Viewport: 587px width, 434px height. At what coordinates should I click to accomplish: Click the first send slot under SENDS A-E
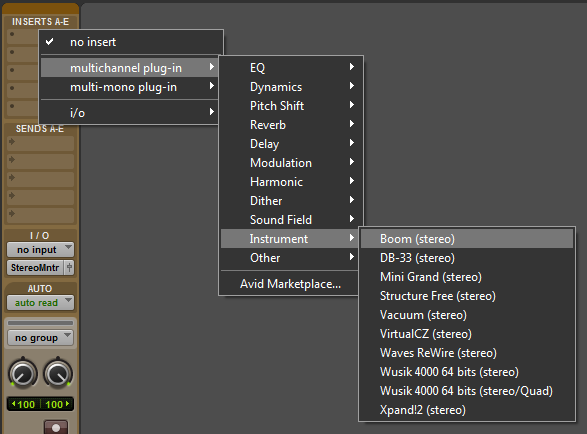pyautogui.click(x=40, y=143)
